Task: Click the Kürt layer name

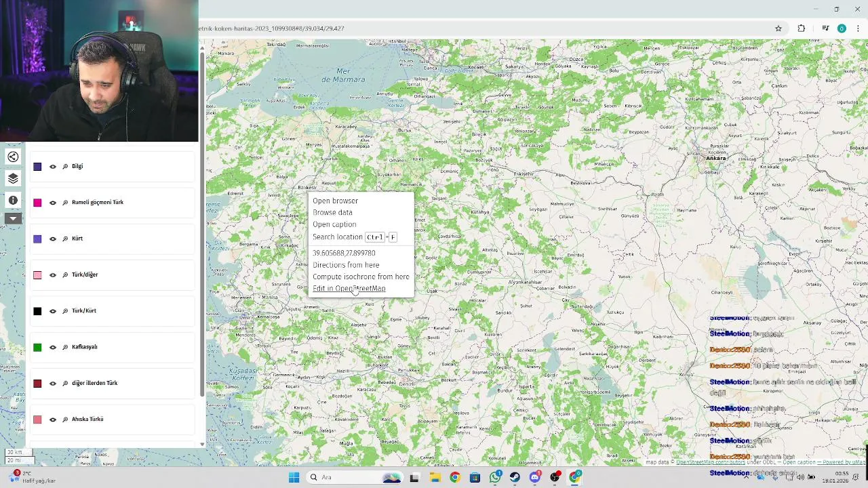Action: coord(77,239)
